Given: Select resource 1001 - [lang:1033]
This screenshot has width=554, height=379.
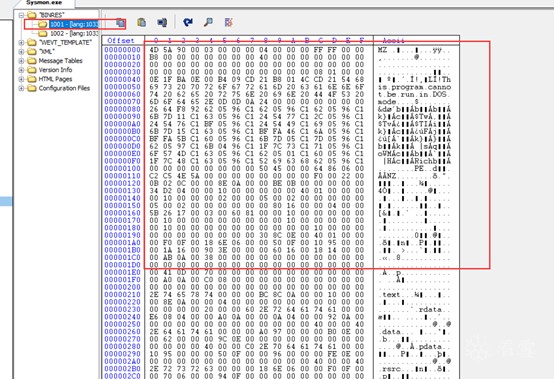Looking at the screenshot, I should tap(74, 24).
